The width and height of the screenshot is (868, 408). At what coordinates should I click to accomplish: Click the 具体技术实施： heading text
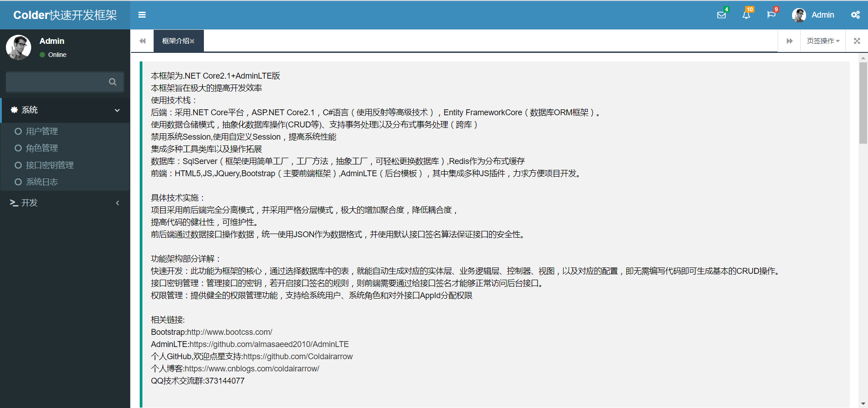[178, 198]
